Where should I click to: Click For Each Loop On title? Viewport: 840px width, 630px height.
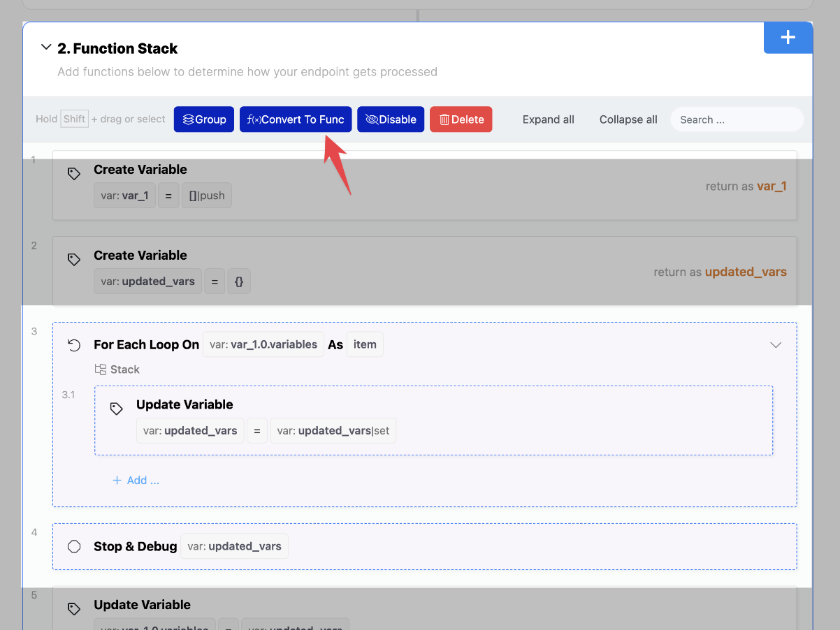tap(147, 345)
